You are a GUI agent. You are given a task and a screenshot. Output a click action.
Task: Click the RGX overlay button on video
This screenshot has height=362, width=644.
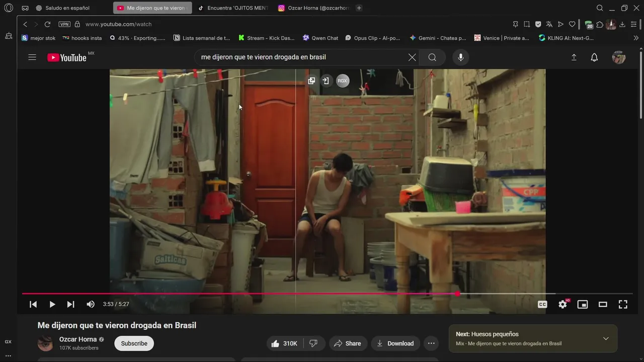[x=343, y=81]
